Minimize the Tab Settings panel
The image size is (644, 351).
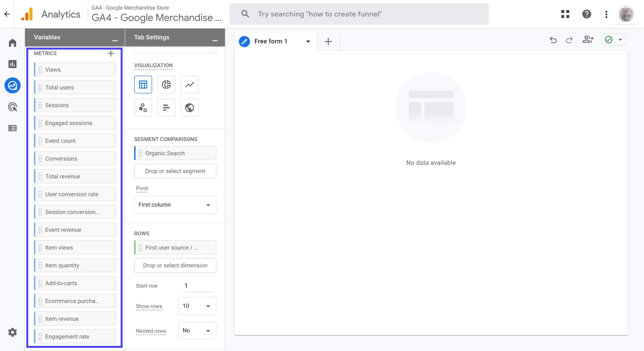(215, 41)
